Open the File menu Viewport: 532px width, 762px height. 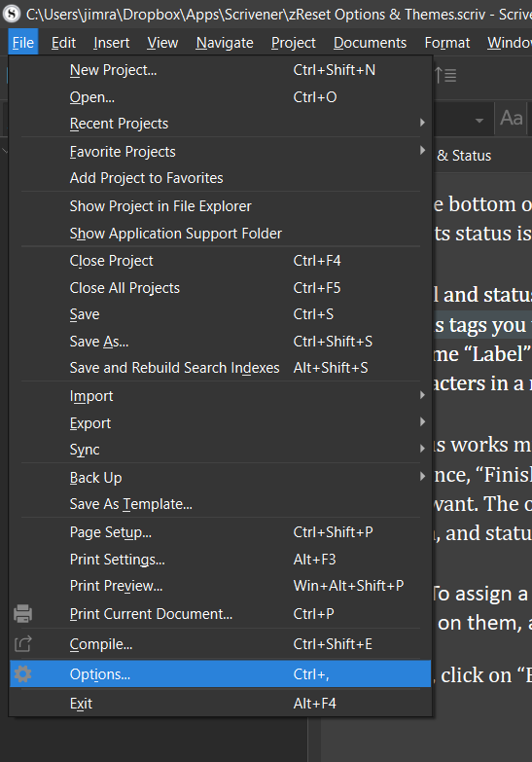[23, 43]
